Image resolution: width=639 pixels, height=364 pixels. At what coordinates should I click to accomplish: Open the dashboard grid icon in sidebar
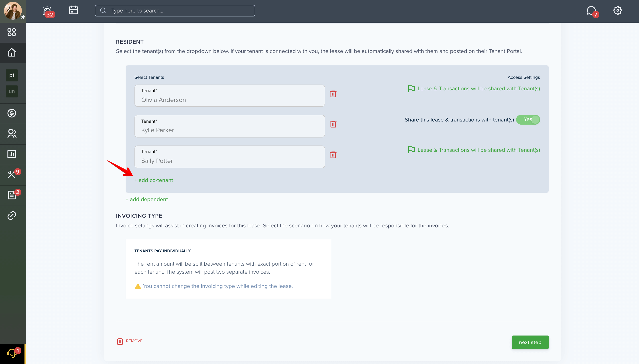point(12,32)
